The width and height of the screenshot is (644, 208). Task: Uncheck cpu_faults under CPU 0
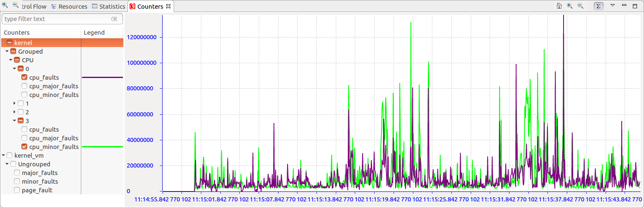(x=24, y=78)
